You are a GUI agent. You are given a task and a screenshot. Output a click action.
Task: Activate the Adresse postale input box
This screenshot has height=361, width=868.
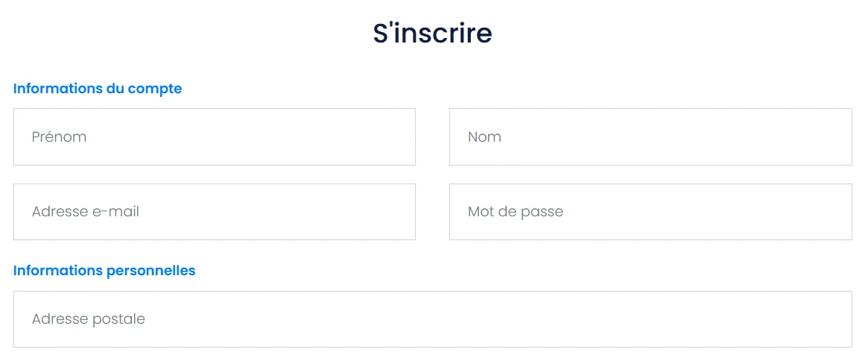[x=432, y=319]
